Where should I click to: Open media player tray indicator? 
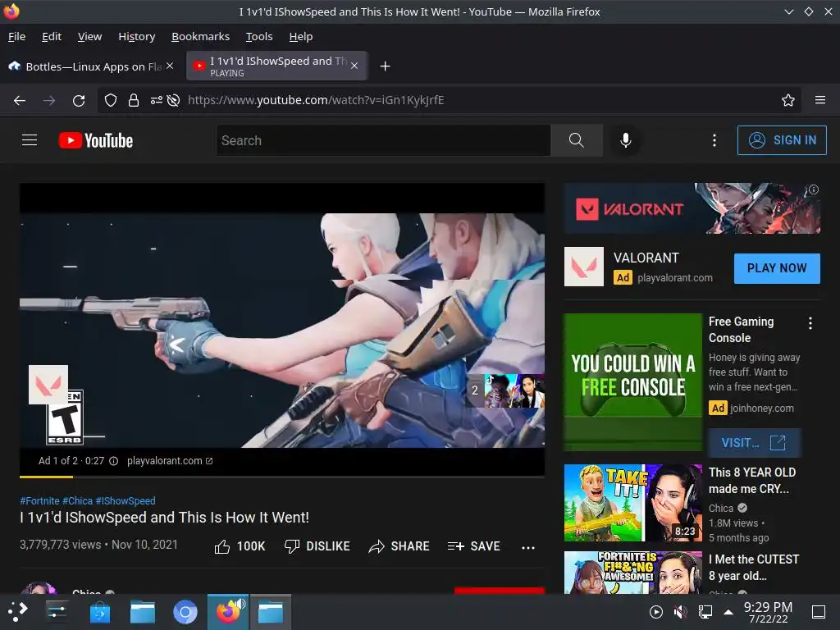tap(655, 612)
